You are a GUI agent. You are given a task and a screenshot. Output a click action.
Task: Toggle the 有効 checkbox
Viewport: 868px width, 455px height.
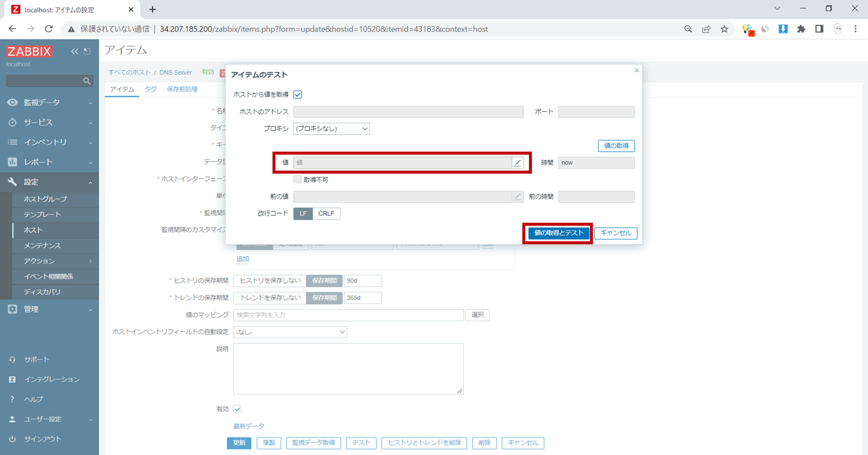click(237, 409)
